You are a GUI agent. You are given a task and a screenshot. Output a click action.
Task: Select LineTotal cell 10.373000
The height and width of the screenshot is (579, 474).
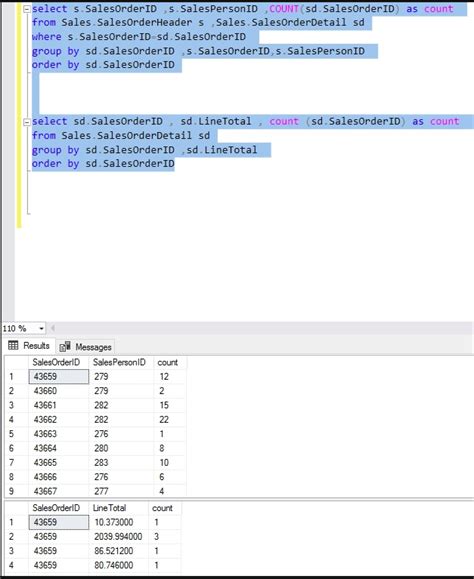tap(118, 523)
